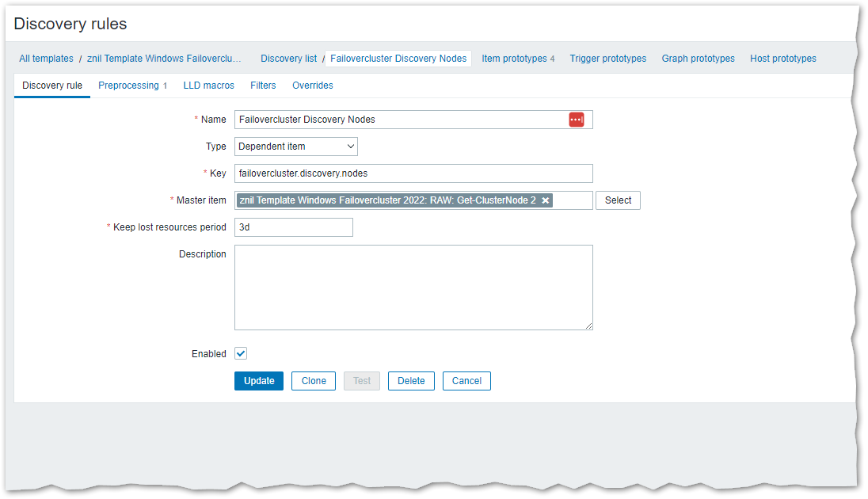Go to Trigger prototypes

click(607, 59)
